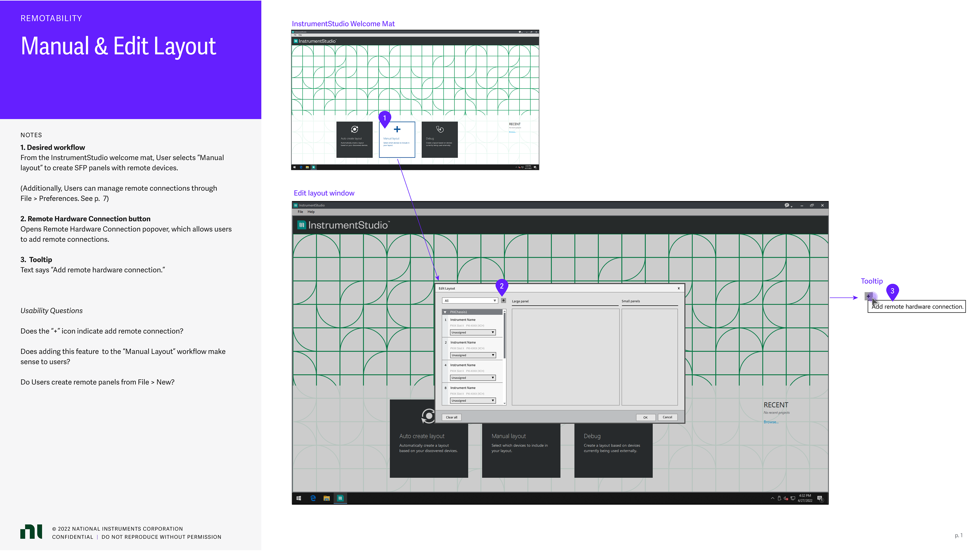Select the slot 2 Instrument Name row
The image size is (980, 551).
472,348
